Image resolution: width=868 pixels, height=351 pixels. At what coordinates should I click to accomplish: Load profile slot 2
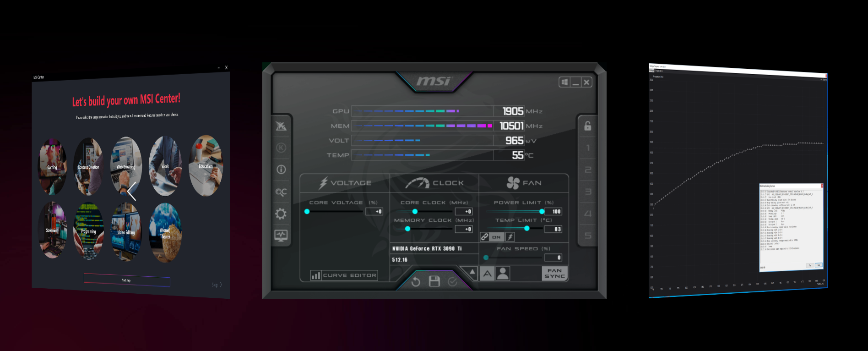click(x=588, y=170)
